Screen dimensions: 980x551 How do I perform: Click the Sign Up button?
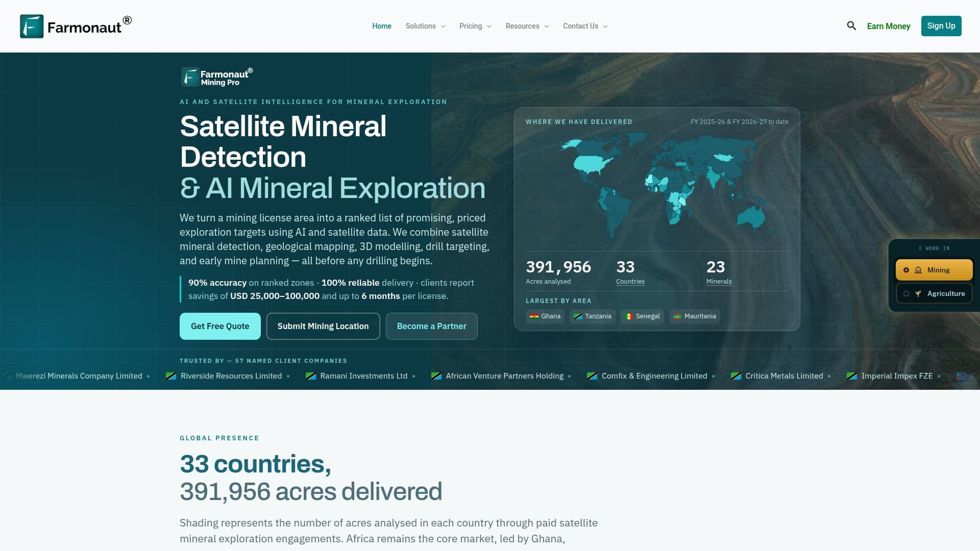(x=941, y=26)
